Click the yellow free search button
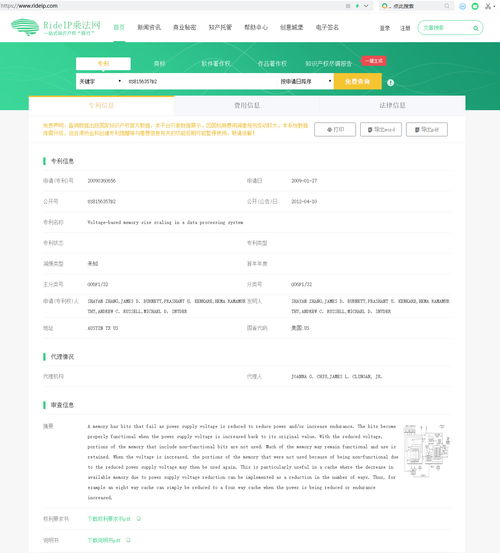This screenshot has width=500, height=553. [x=358, y=81]
